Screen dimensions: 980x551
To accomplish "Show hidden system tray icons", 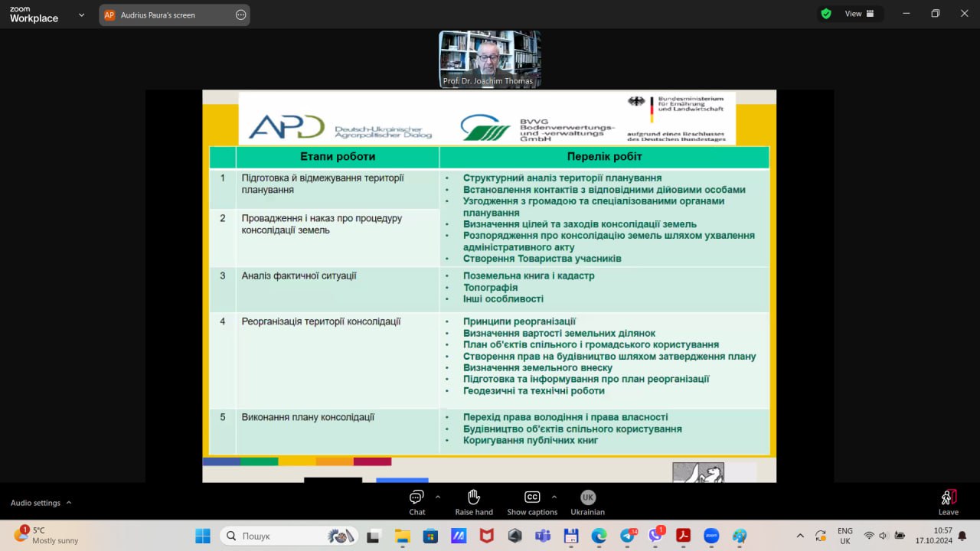I will point(800,536).
